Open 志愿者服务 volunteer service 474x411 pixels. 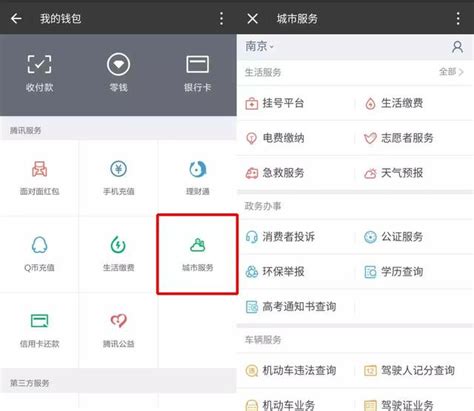pyautogui.click(x=399, y=138)
